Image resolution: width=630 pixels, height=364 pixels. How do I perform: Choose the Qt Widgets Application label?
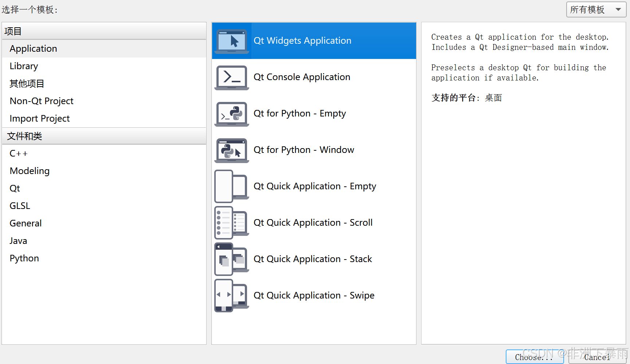pos(302,41)
